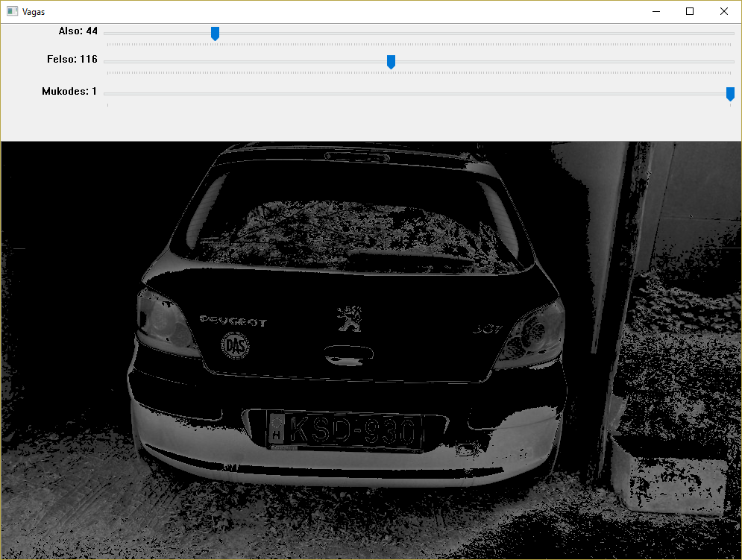Click the car's left tail light
Viewport: 742px width, 560px height.
click(166, 322)
